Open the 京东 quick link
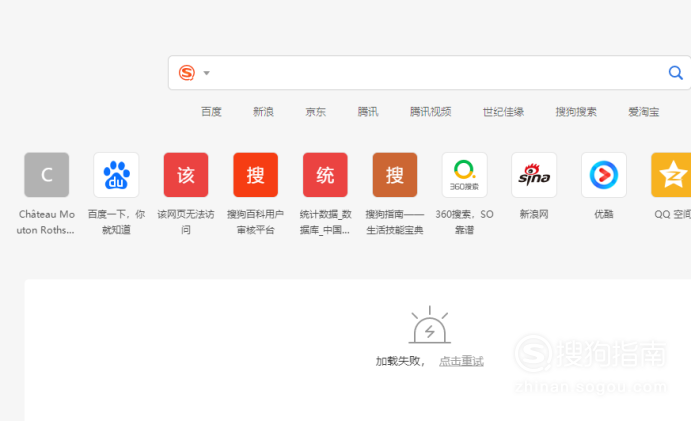This screenshot has height=421, width=691. (x=316, y=112)
